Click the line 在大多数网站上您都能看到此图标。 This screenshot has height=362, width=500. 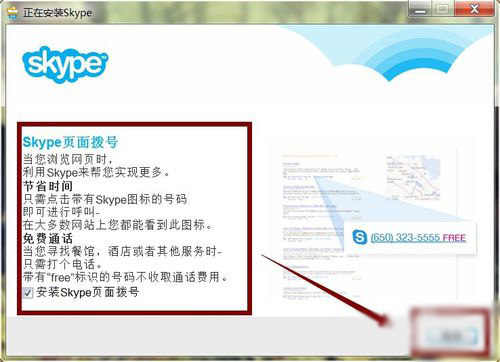(x=117, y=225)
